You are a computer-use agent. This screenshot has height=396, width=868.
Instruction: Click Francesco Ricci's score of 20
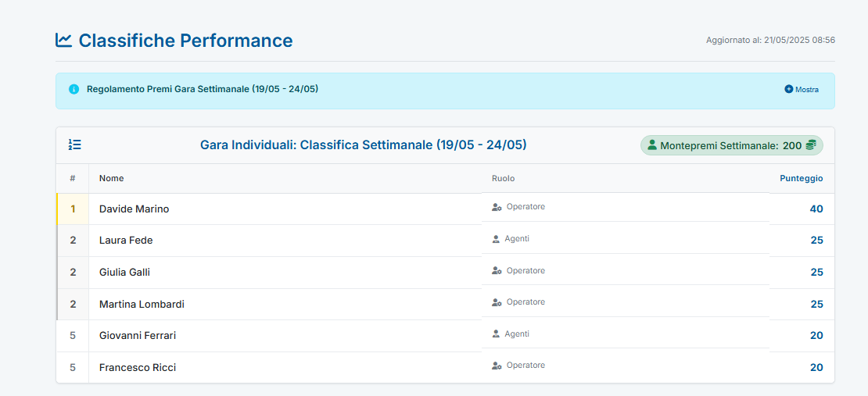[x=816, y=367]
